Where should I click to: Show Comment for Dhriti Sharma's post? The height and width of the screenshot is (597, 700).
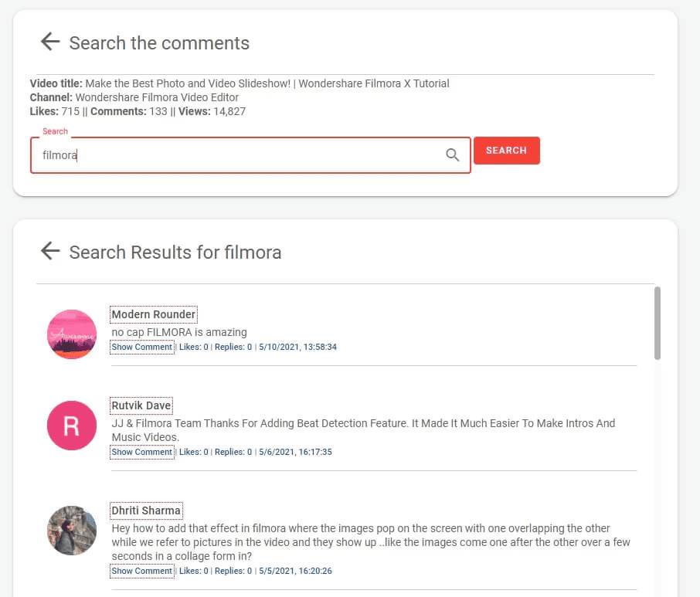[141, 571]
